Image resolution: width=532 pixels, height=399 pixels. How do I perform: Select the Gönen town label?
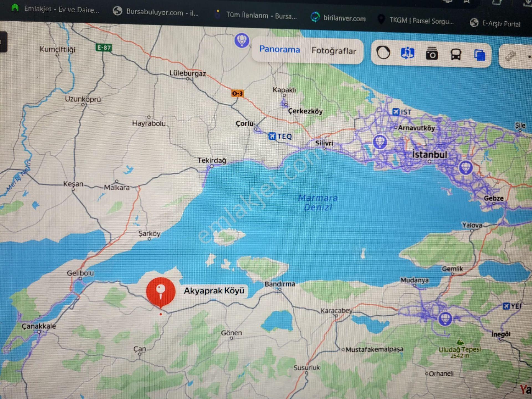pyautogui.click(x=231, y=332)
